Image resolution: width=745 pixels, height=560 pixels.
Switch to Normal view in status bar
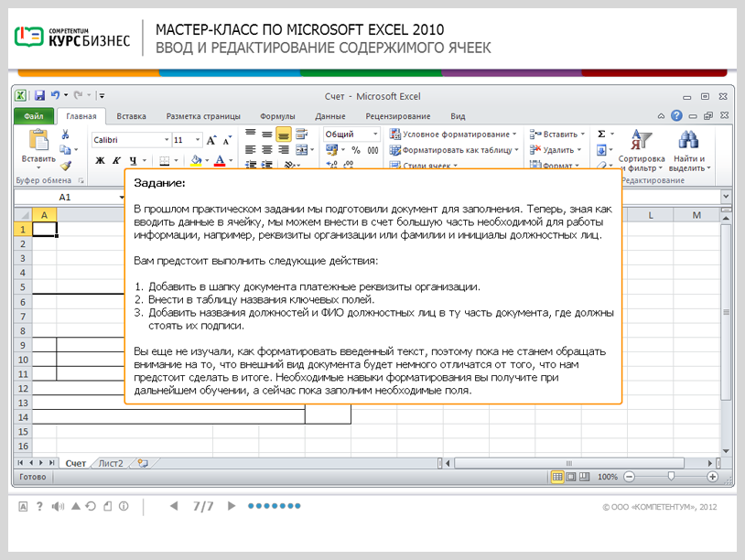557,477
